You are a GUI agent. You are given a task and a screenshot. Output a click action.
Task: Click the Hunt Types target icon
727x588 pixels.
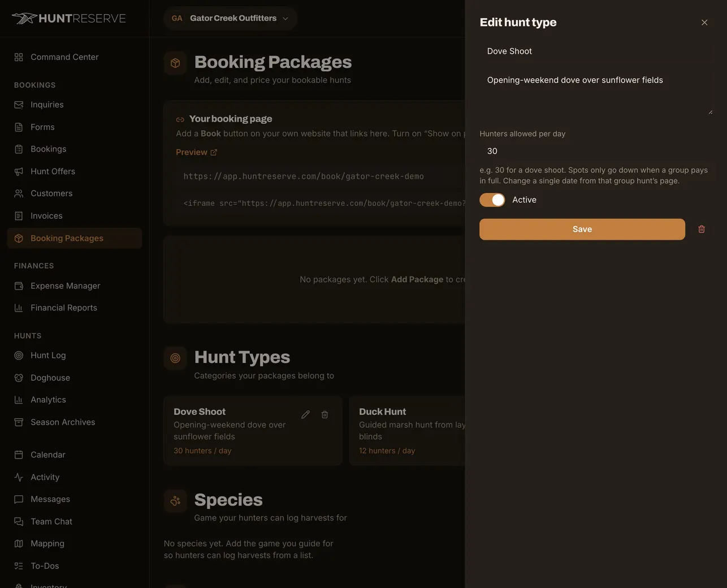tap(175, 358)
